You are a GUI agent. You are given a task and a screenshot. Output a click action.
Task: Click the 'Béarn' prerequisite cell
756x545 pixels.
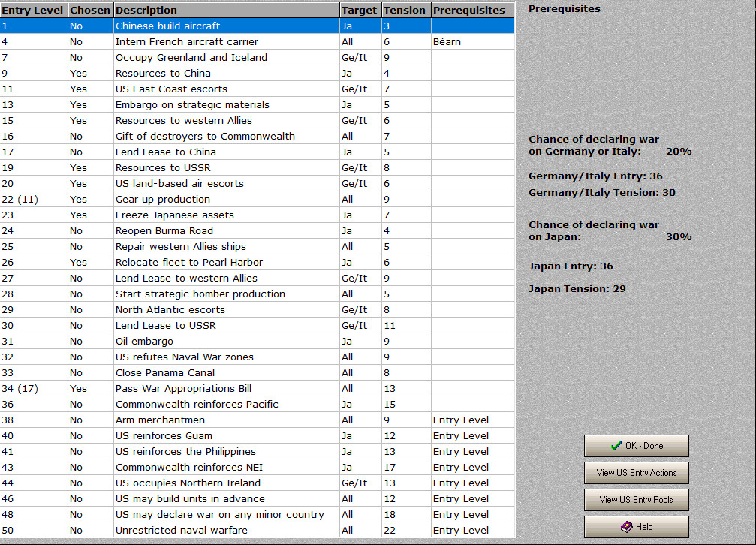pyautogui.click(x=472, y=41)
